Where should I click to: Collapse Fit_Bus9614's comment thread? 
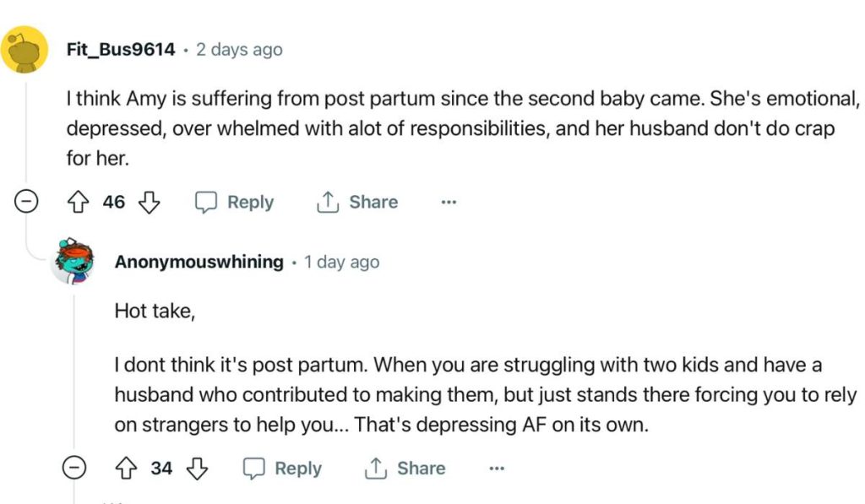click(25, 203)
